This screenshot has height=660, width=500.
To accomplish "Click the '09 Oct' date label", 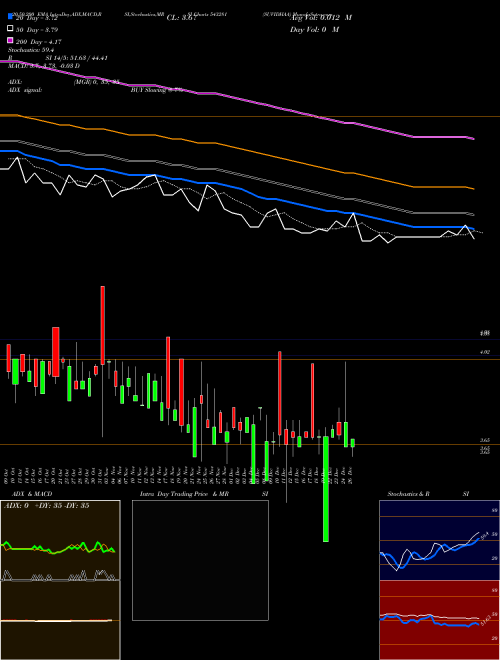I will [6, 476].
